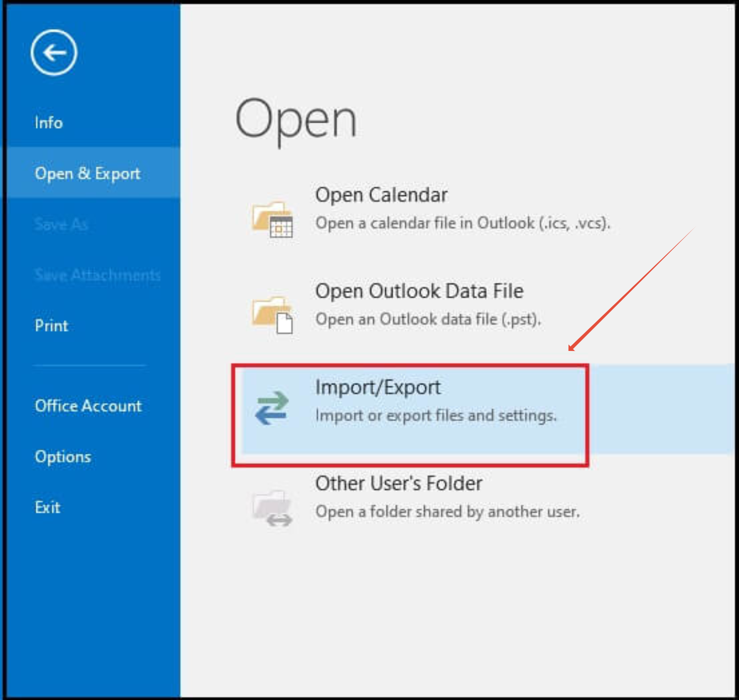Screen dimensions: 739x700
Task: Click the Import/Export arrows icon
Action: 272,408
